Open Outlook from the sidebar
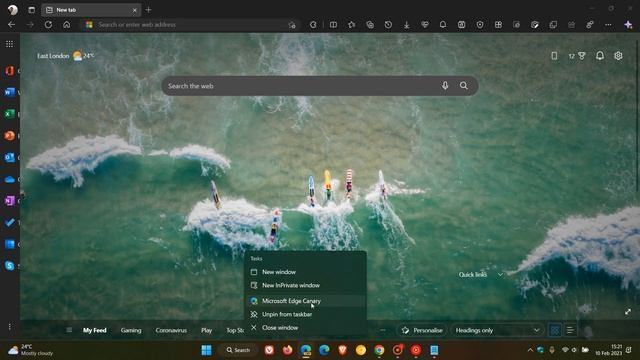The image size is (640, 360). coord(9,157)
